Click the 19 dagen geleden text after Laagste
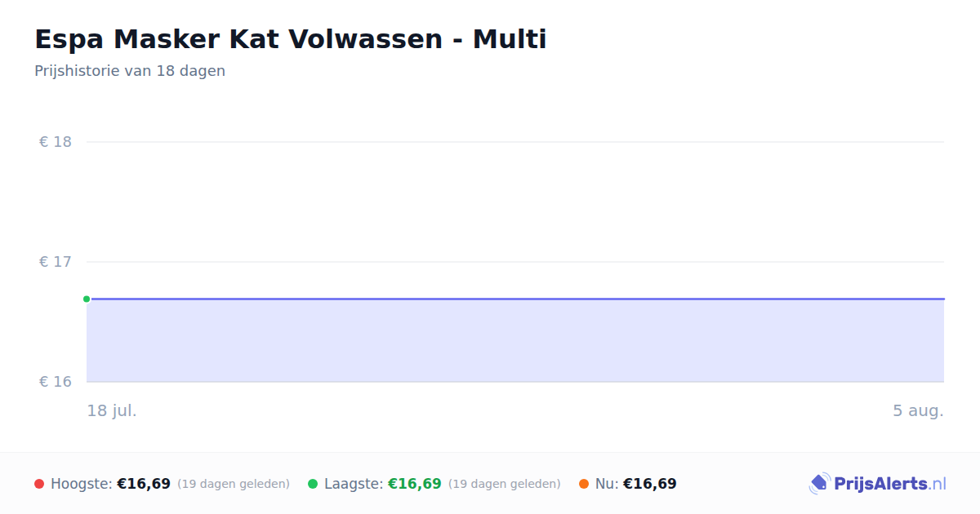This screenshot has height=514, width=980. point(505,484)
